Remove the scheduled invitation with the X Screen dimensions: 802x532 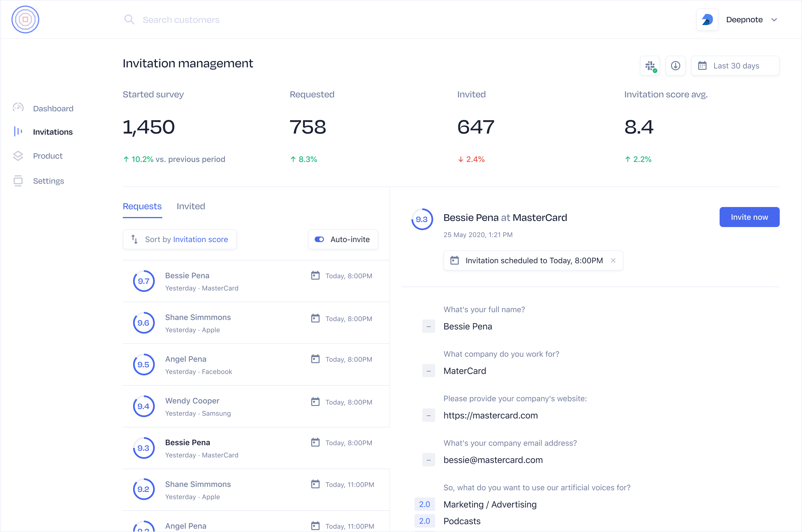point(613,260)
